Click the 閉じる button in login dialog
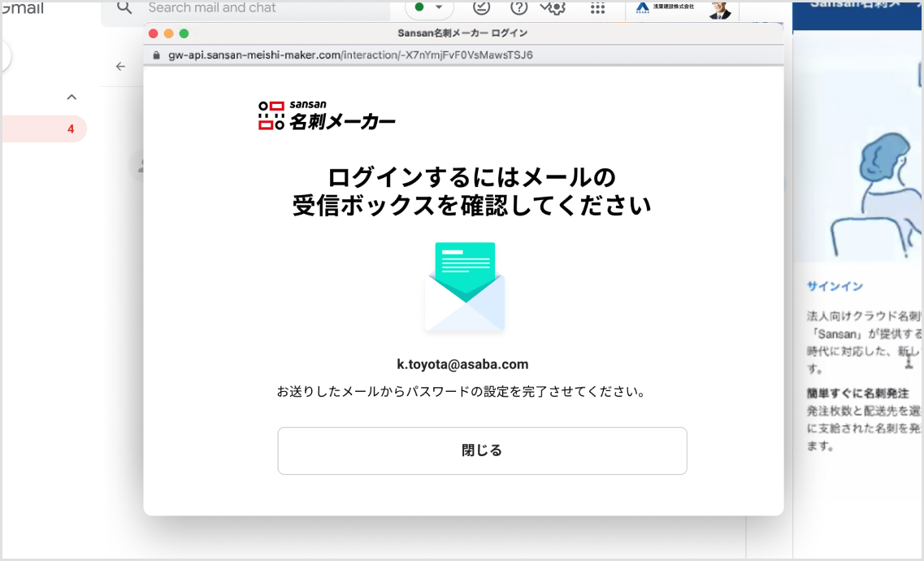Viewport: 924px width, 561px height. pyautogui.click(x=482, y=450)
